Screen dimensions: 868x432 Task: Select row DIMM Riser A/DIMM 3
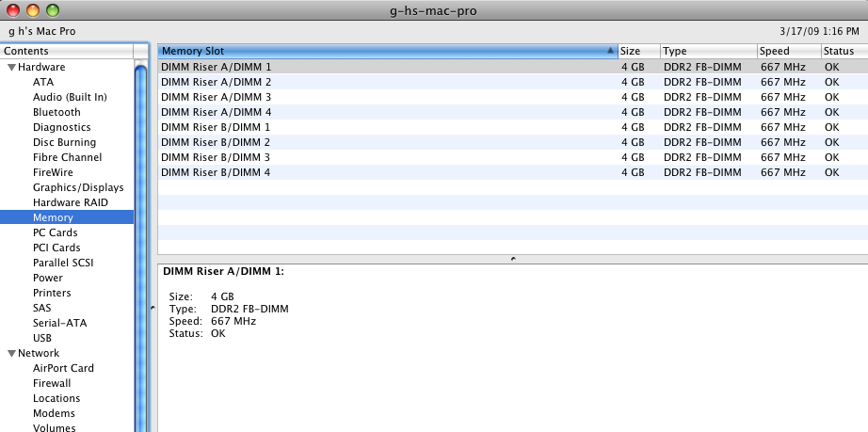pos(512,97)
